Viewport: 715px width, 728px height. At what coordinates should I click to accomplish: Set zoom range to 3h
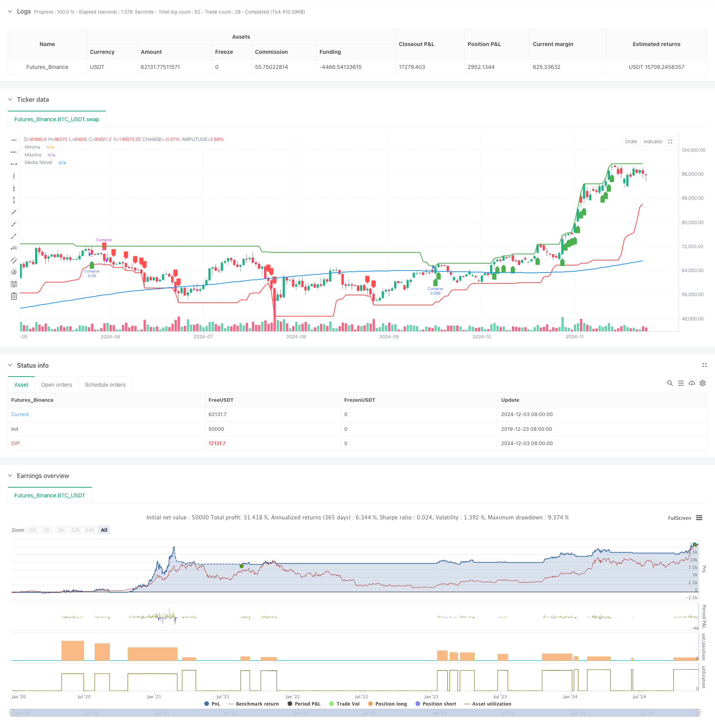click(x=47, y=530)
